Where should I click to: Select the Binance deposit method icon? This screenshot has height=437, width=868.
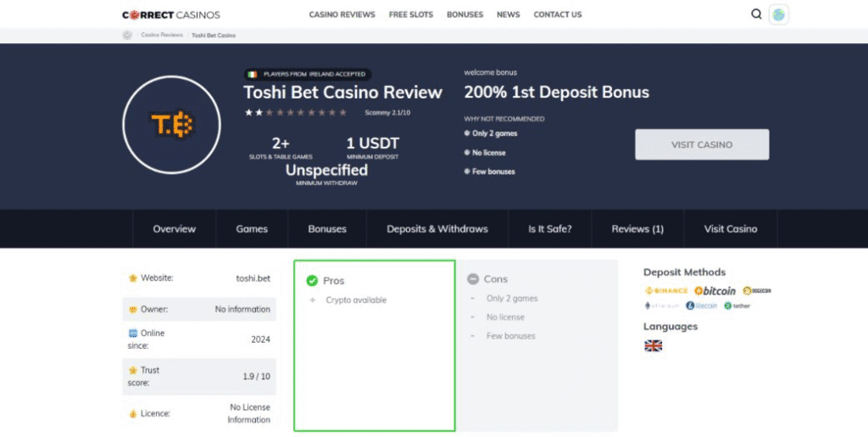[666, 291]
